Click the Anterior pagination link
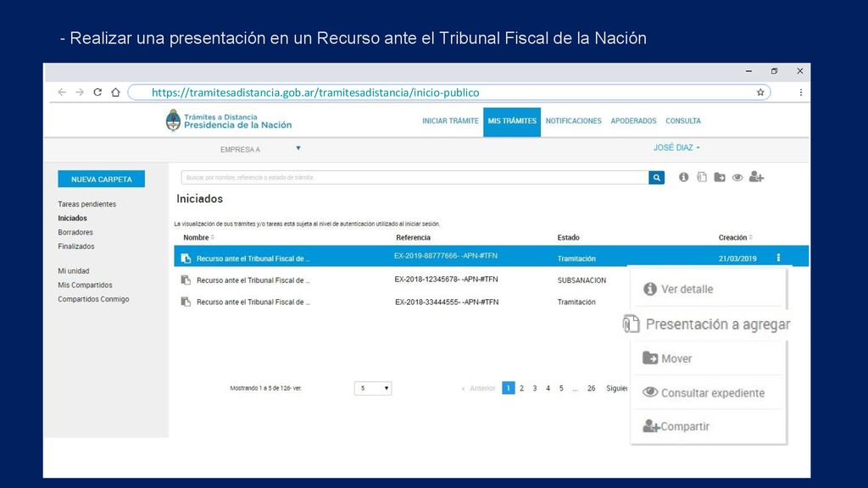The height and width of the screenshot is (488, 868). [x=479, y=388]
